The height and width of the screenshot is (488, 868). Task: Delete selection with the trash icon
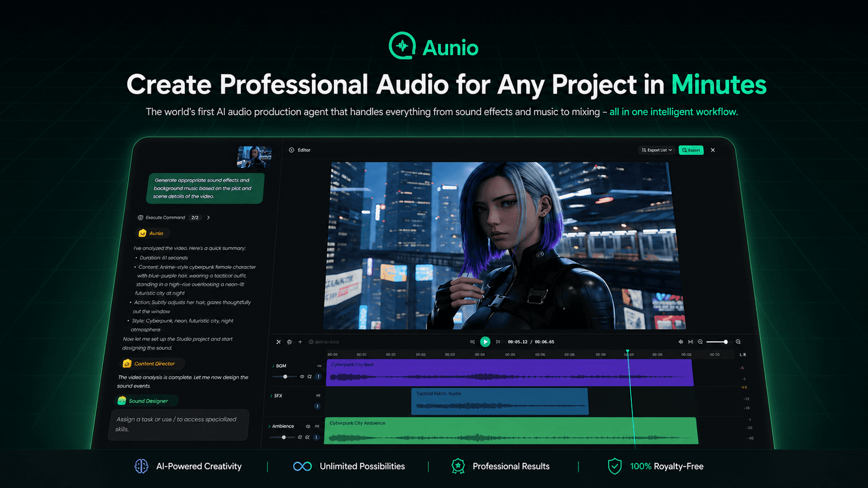289,342
